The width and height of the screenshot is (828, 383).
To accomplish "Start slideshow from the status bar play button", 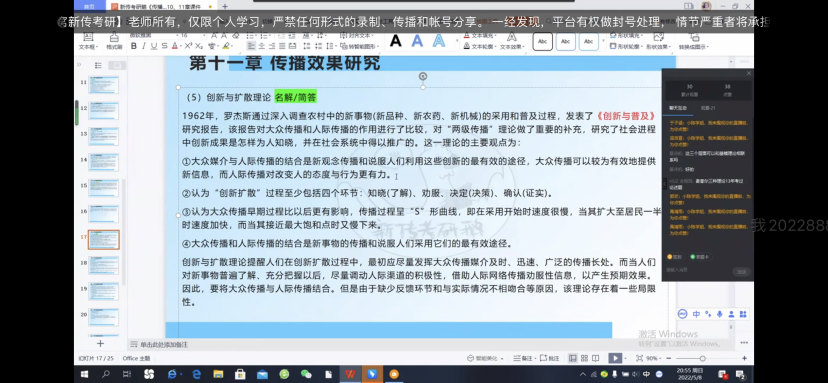I will point(615,358).
